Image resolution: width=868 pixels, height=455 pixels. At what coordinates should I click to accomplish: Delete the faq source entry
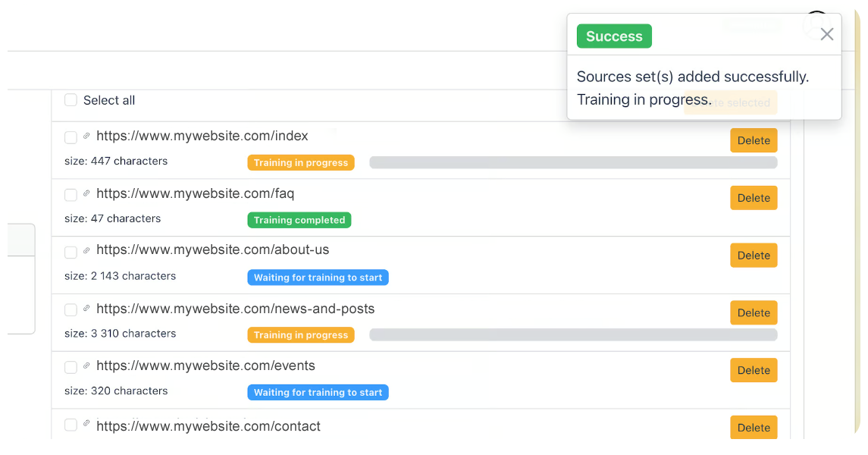[754, 198]
